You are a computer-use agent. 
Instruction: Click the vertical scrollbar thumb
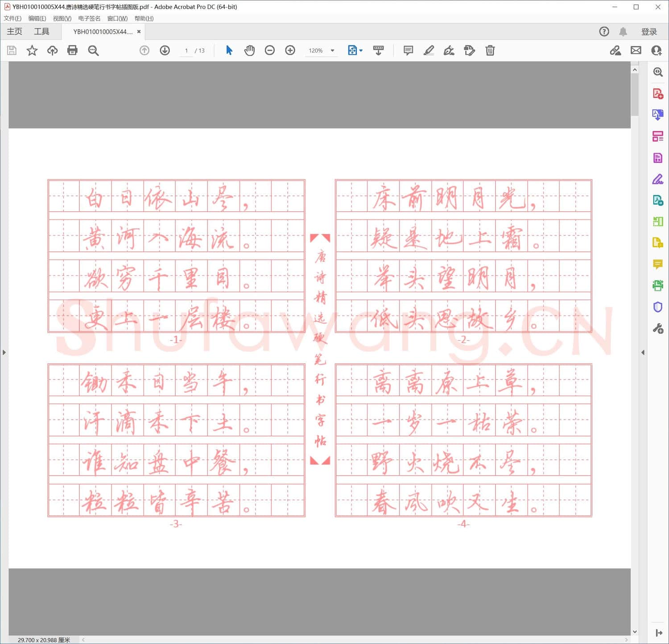pos(635,95)
